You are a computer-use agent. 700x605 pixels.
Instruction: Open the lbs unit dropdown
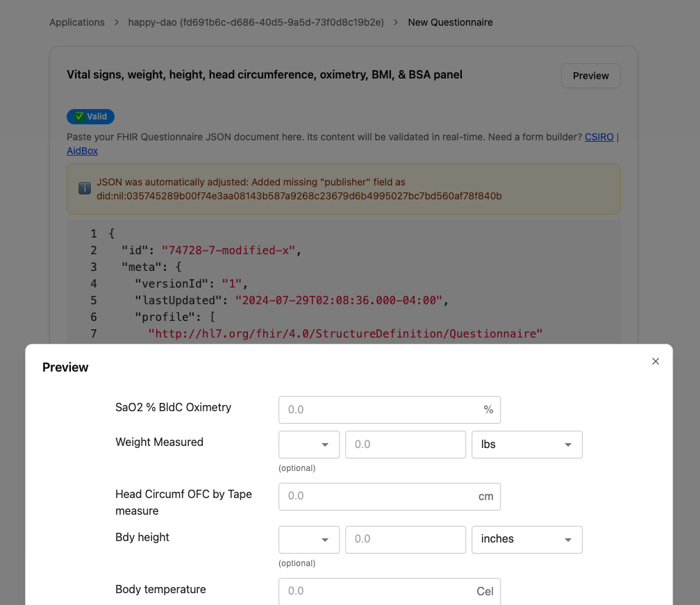pyautogui.click(x=526, y=445)
